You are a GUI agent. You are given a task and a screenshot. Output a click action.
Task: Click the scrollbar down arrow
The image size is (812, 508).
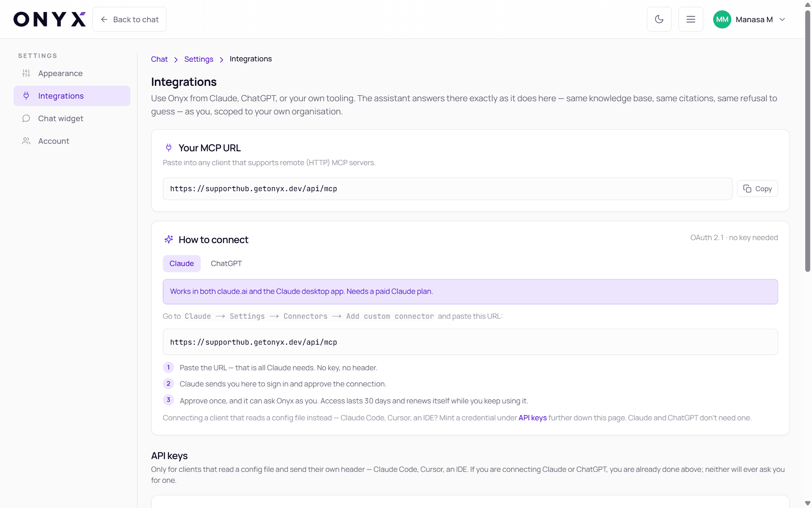[x=807, y=503]
